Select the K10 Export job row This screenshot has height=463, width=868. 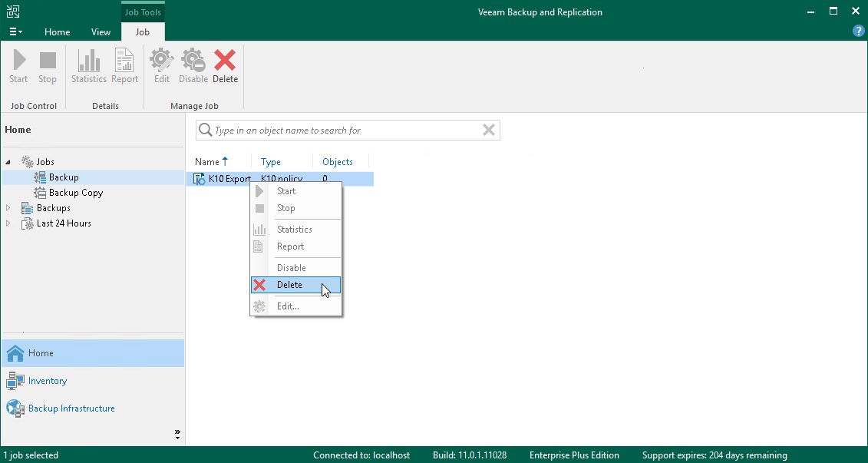(x=280, y=179)
